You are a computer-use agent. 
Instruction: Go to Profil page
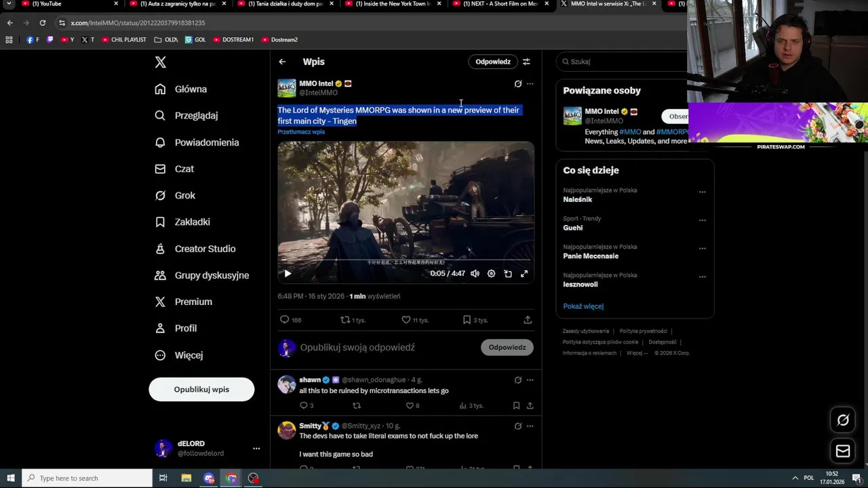[175, 328]
